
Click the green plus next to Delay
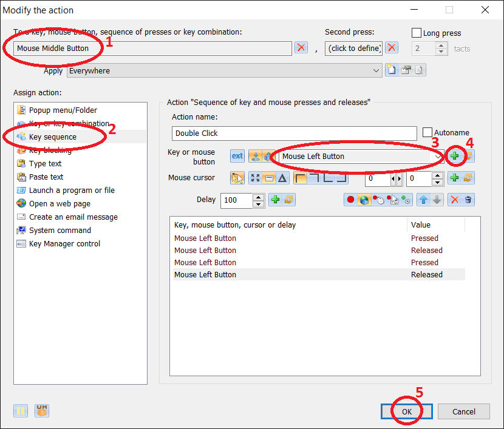[275, 200]
